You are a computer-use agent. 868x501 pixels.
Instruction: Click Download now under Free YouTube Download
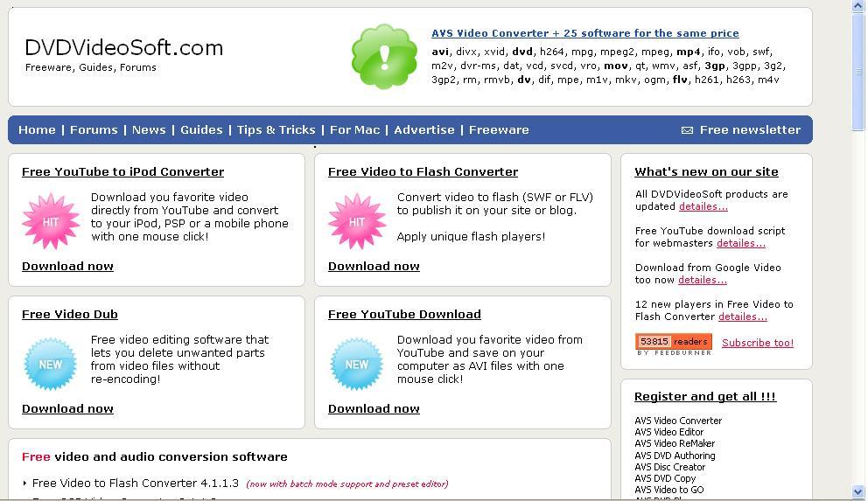374,409
